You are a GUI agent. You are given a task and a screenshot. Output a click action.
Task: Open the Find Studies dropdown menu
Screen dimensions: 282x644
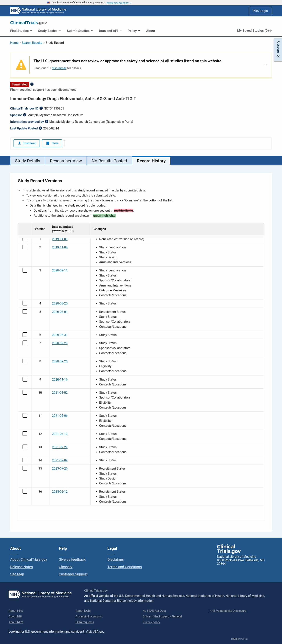[x=21, y=31]
